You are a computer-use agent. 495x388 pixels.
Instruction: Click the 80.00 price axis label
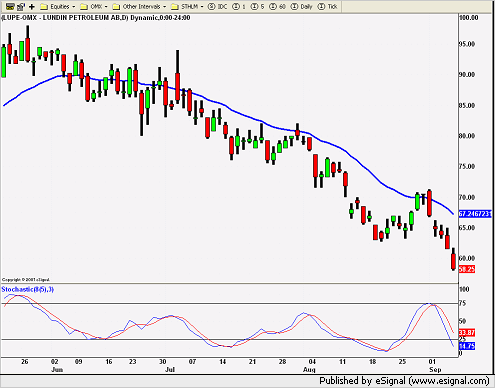pyautogui.click(x=467, y=136)
